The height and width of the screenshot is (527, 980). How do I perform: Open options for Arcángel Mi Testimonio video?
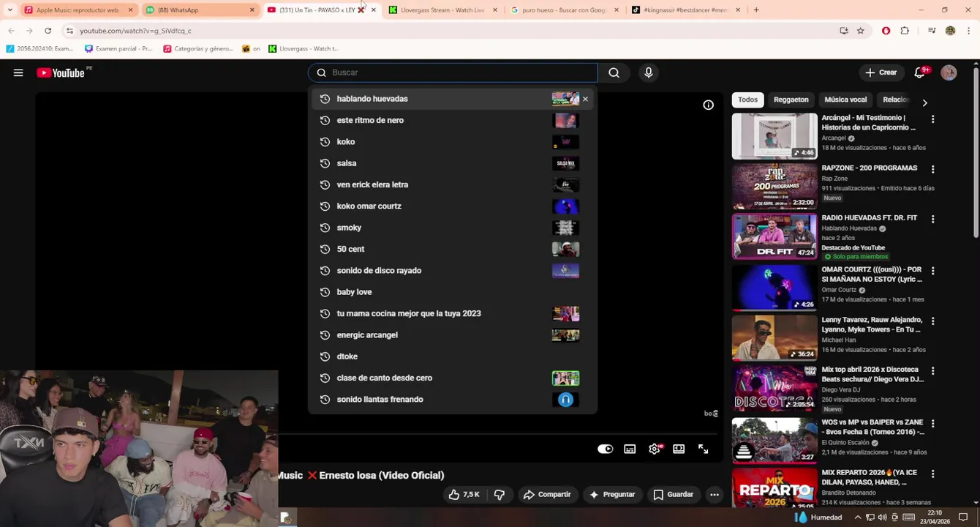[932, 119]
